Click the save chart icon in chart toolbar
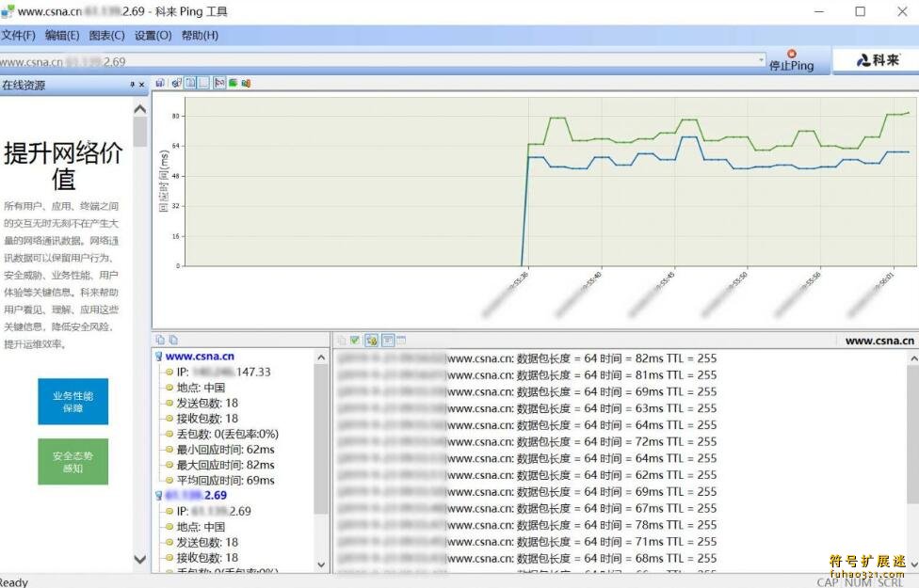This screenshot has height=588, width=919. 160,83
